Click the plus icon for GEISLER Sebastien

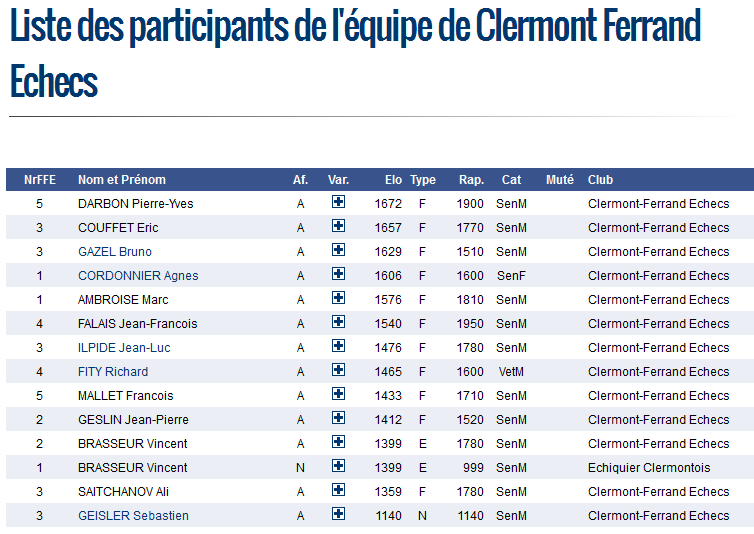339,514
